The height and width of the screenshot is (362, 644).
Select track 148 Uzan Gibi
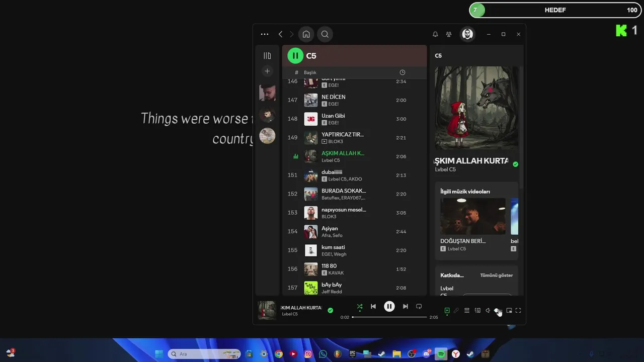[354, 119]
